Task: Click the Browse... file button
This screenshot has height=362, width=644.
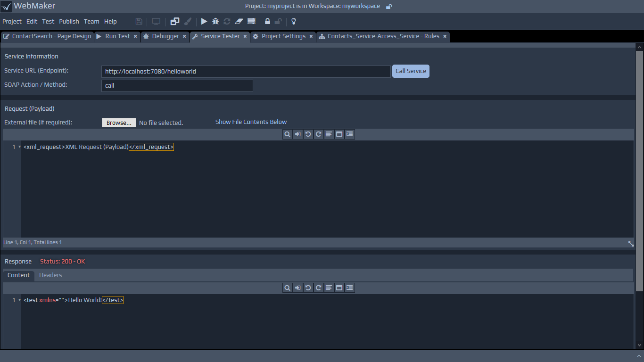Action: click(x=119, y=123)
